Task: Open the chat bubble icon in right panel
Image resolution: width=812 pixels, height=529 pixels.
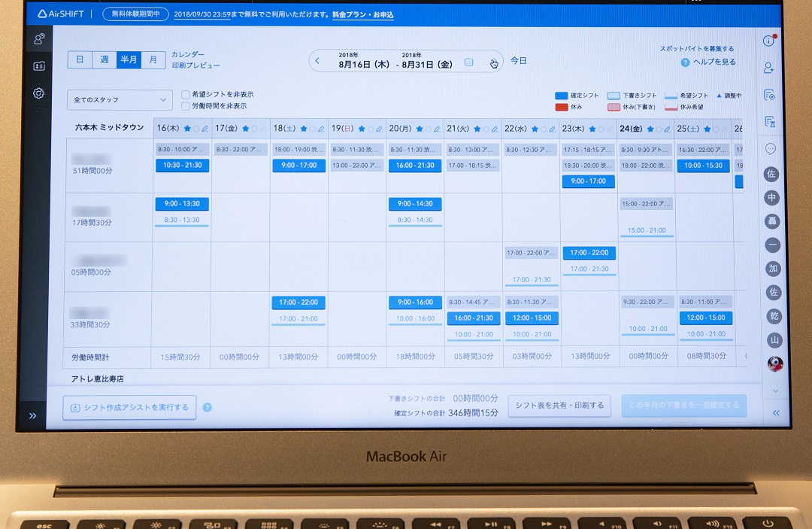Action: pyautogui.click(x=770, y=149)
